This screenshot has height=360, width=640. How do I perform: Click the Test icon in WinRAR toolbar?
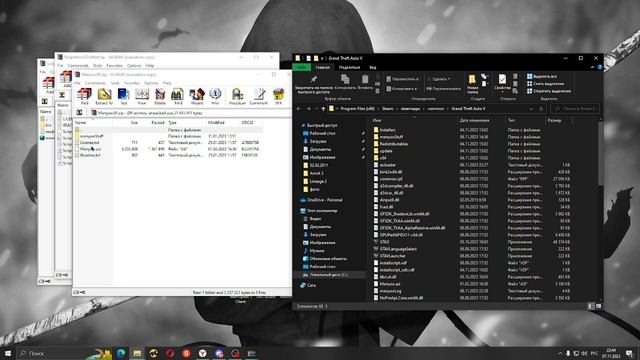click(x=123, y=96)
